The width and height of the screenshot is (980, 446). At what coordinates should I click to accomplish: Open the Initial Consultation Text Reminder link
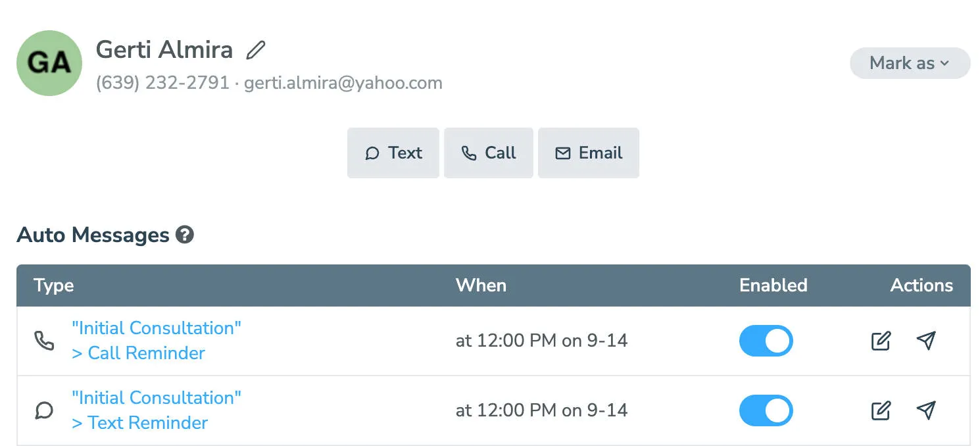click(155, 410)
